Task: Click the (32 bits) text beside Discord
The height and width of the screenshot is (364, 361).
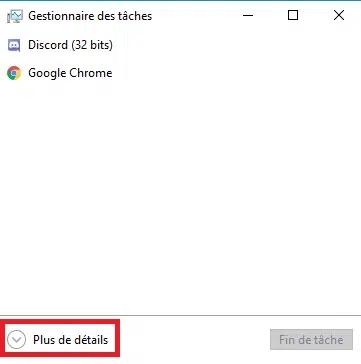Action: click(92, 45)
